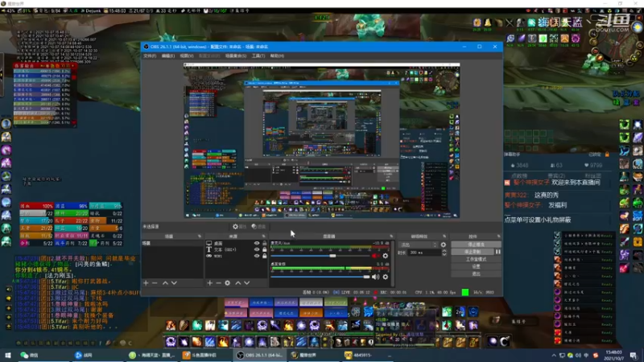Move the source up in the Sources panel

[x=237, y=283]
